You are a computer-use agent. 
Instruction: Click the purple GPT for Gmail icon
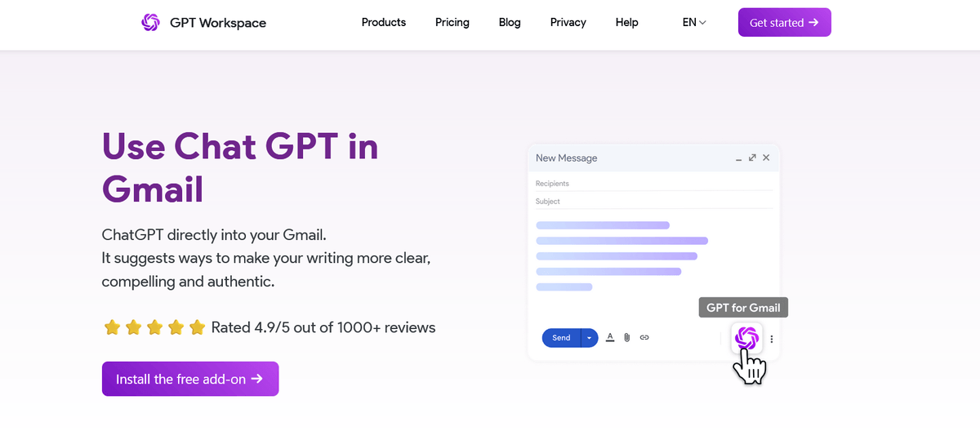[x=747, y=338]
